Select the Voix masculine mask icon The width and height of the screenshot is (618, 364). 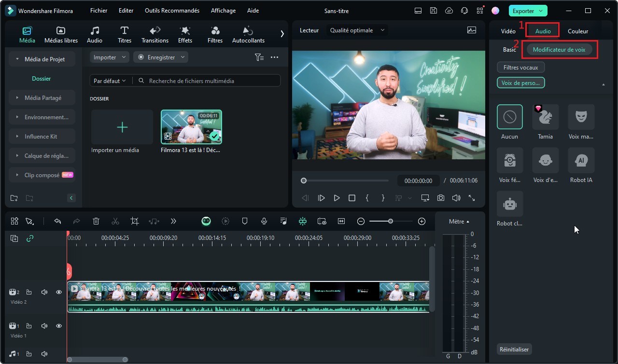click(581, 117)
